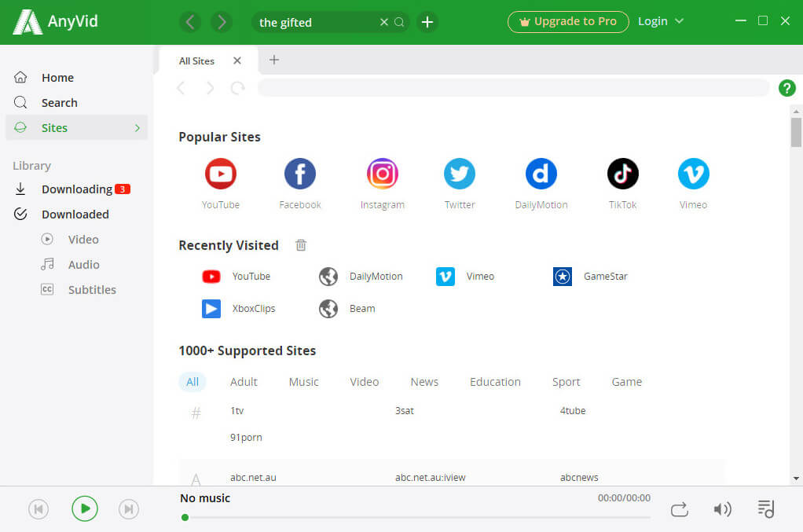Filter supported sites by Video

364,382
